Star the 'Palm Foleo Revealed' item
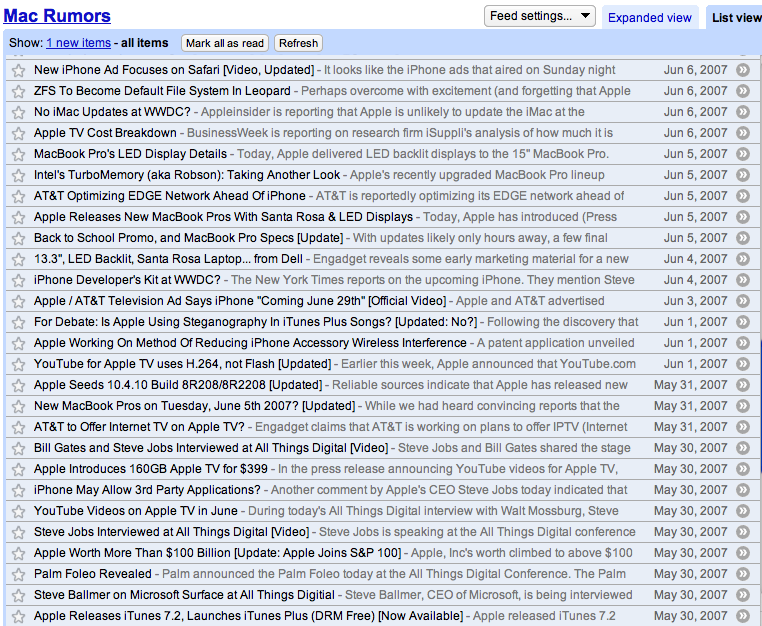 (x=18, y=574)
